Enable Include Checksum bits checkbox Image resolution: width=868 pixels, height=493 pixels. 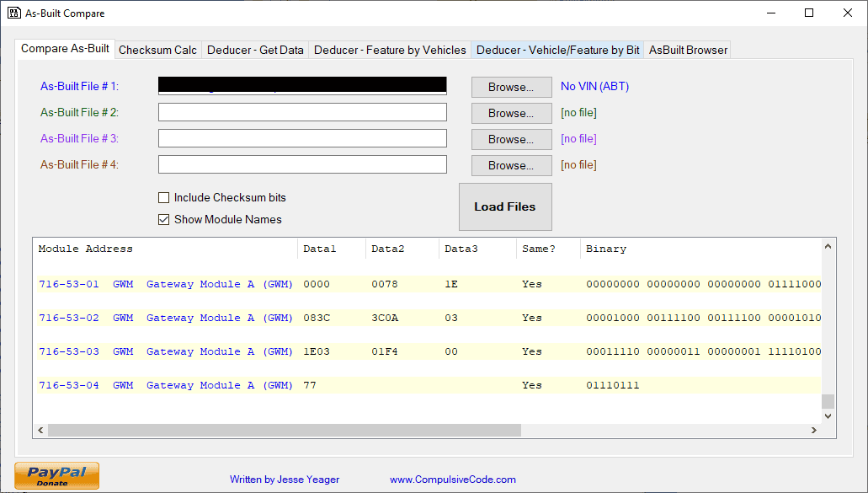(x=164, y=198)
